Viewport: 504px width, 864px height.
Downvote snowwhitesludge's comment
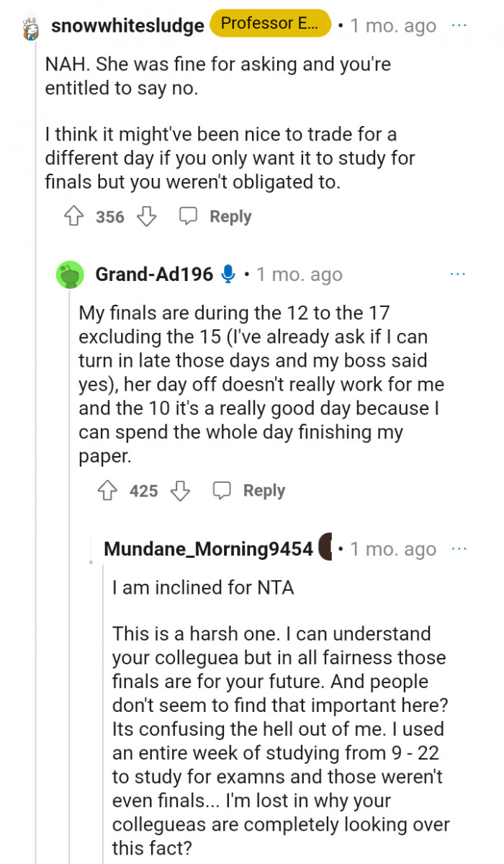(x=147, y=216)
